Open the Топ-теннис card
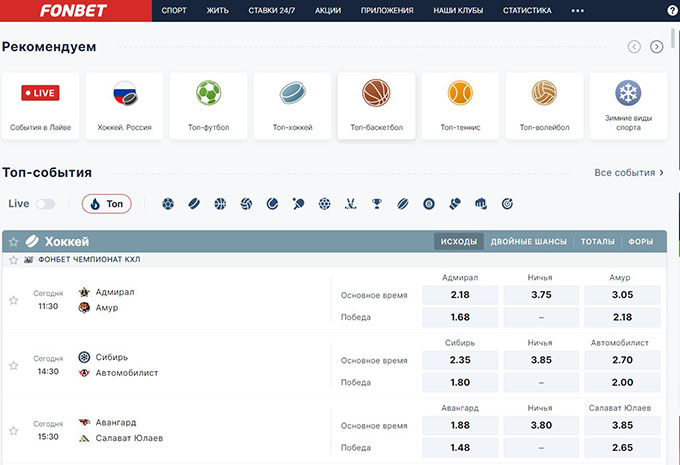This screenshot has height=465, width=680. [461, 106]
